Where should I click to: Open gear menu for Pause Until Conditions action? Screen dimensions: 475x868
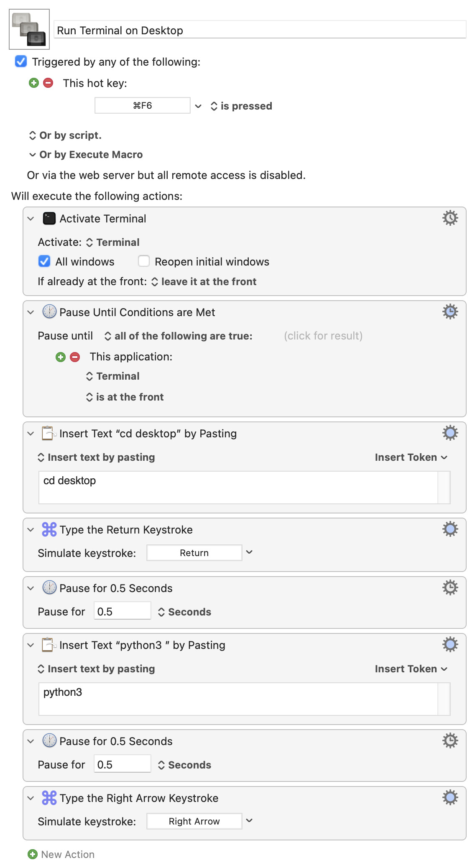point(450,311)
